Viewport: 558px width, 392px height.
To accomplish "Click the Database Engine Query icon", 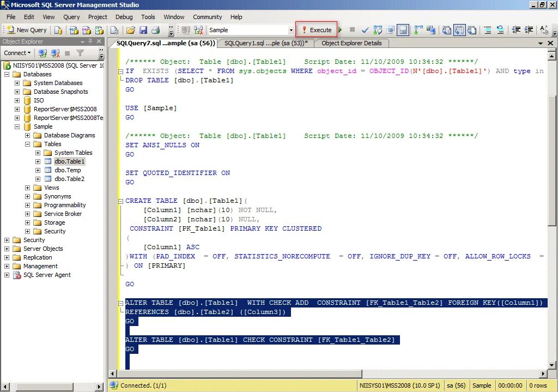I will pos(58,31).
